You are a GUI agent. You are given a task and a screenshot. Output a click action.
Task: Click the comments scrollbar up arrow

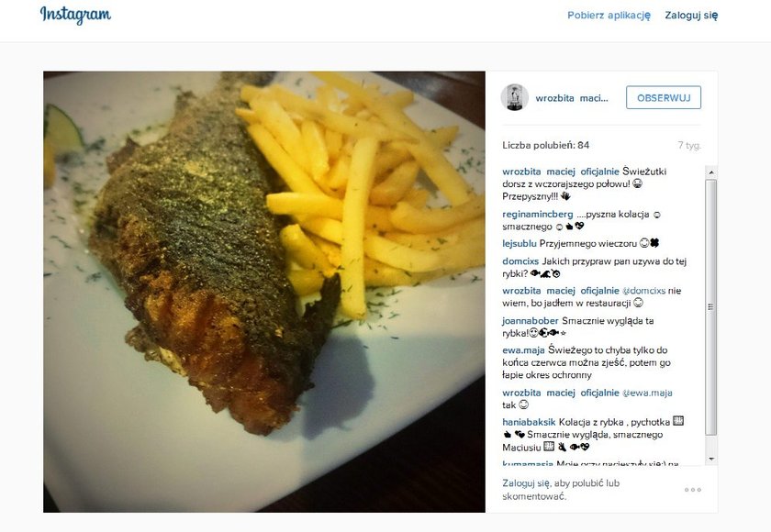click(710, 172)
